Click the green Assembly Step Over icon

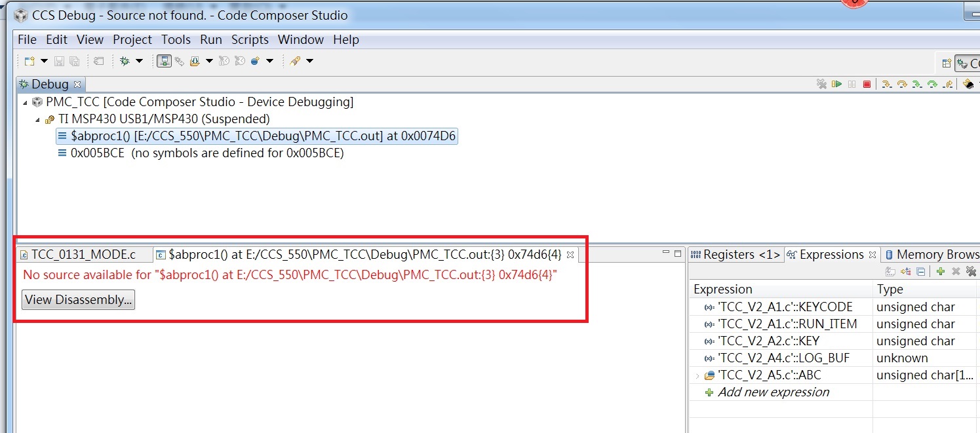[x=932, y=84]
